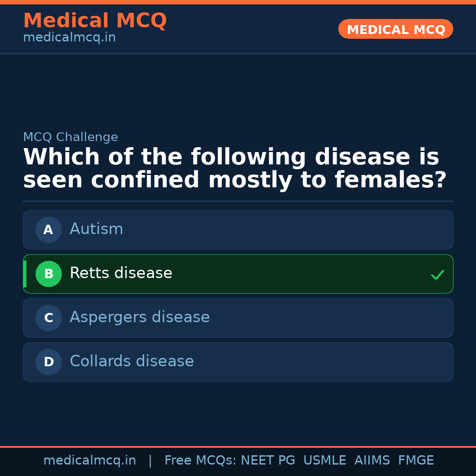Open medicalmcq.in in the footer
Screen dimensions: 476x476
click(90, 460)
